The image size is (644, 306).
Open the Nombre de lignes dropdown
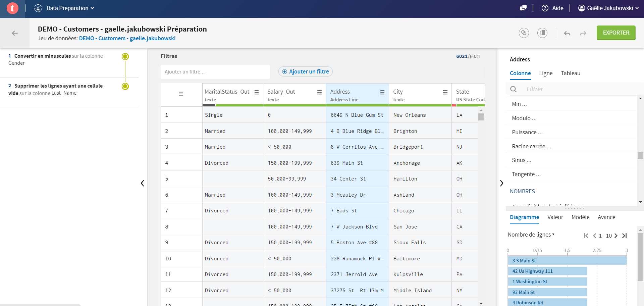tap(531, 235)
